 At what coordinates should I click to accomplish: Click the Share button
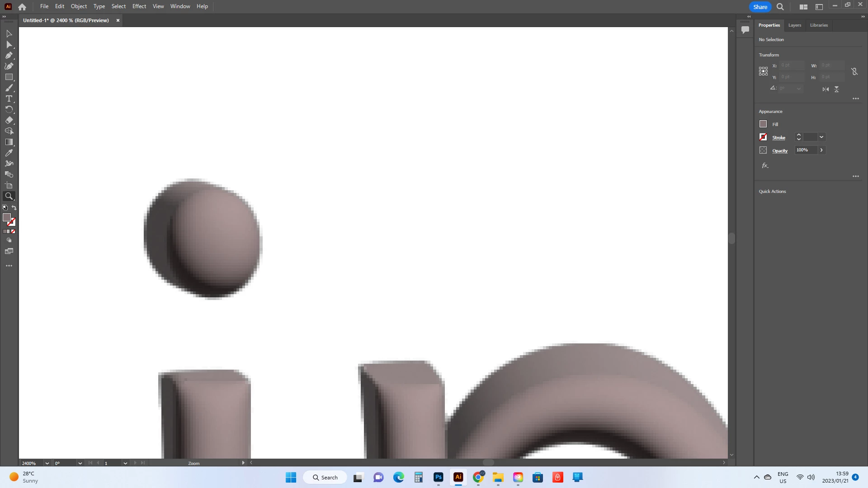pos(760,7)
